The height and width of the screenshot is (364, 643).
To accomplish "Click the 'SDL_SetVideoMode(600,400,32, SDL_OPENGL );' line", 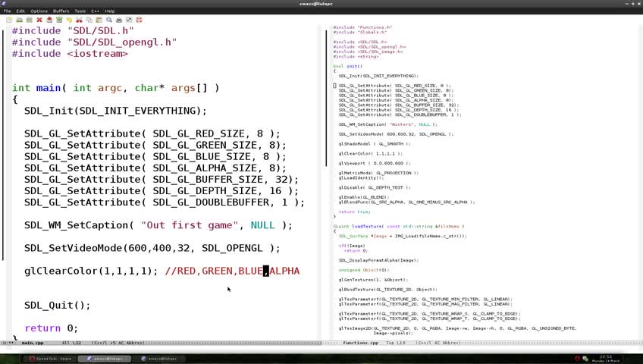I will pos(152,249).
